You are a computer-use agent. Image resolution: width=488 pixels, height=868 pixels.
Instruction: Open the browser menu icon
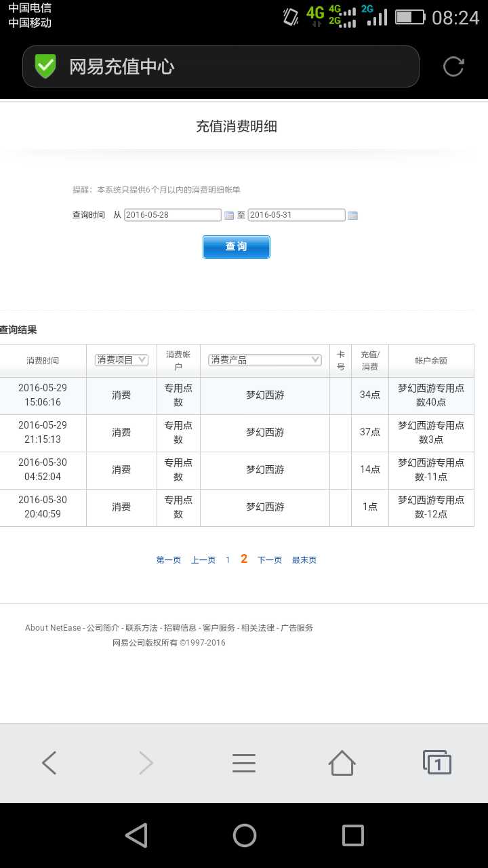point(244,763)
